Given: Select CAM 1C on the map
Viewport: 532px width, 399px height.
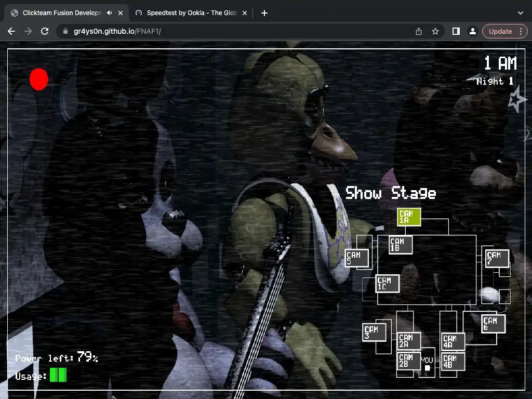Looking at the screenshot, I should (388, 284).
